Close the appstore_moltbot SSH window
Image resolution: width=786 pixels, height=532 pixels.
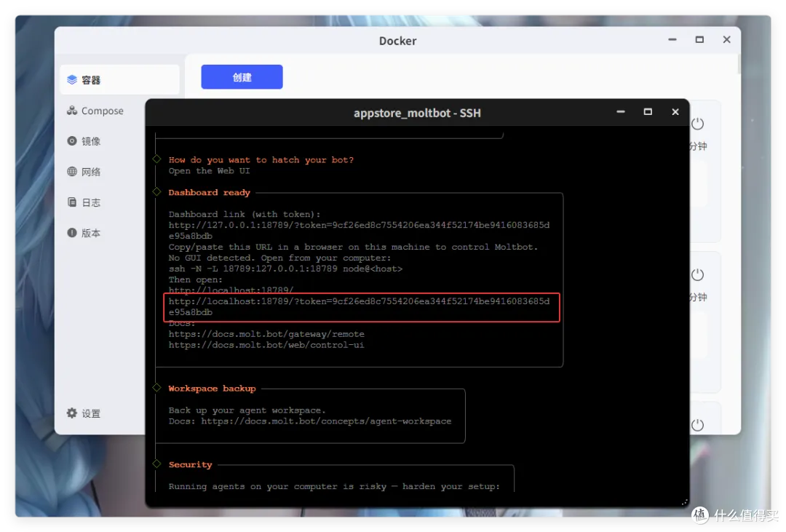pos(675,112)
